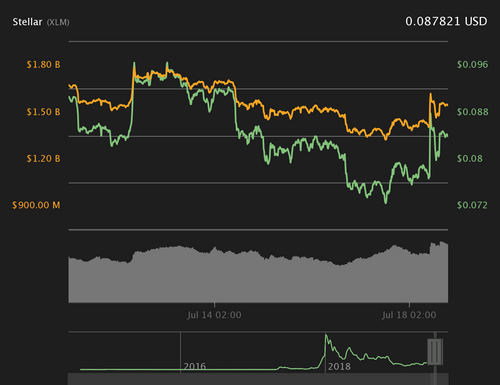Image resolution: width=500 pixels, height=385 pixels.
Task: Click the Jul 14 02:00 time label
Action: 214,315
